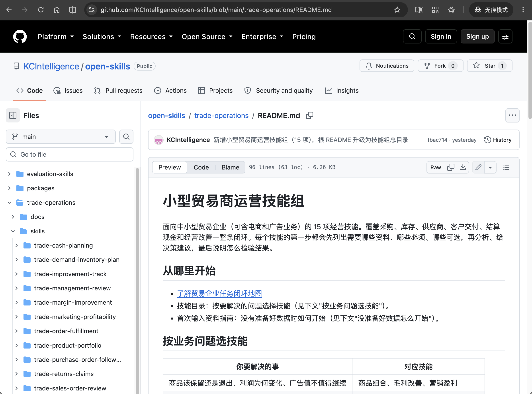Expand the evaluation-skills folder
532x394 pixels.
point(9,174)
